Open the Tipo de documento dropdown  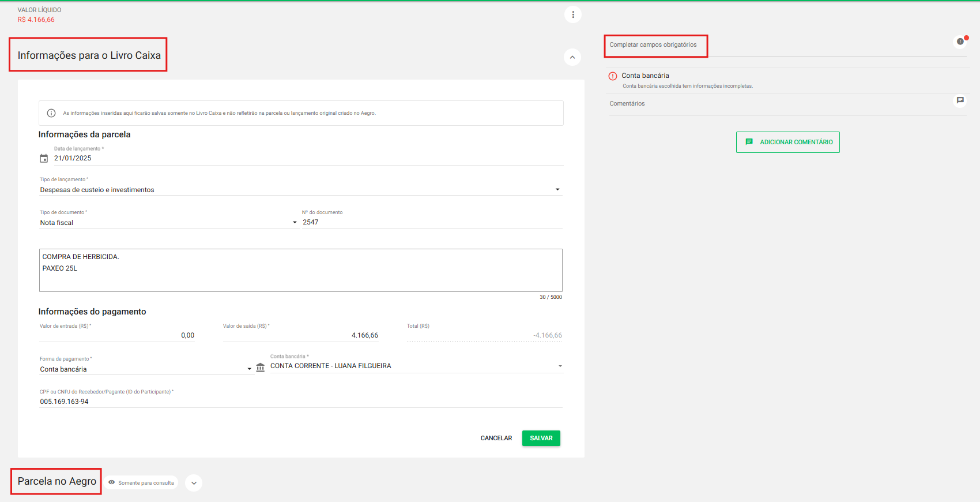pyautogui.click(x=295, y=223)
